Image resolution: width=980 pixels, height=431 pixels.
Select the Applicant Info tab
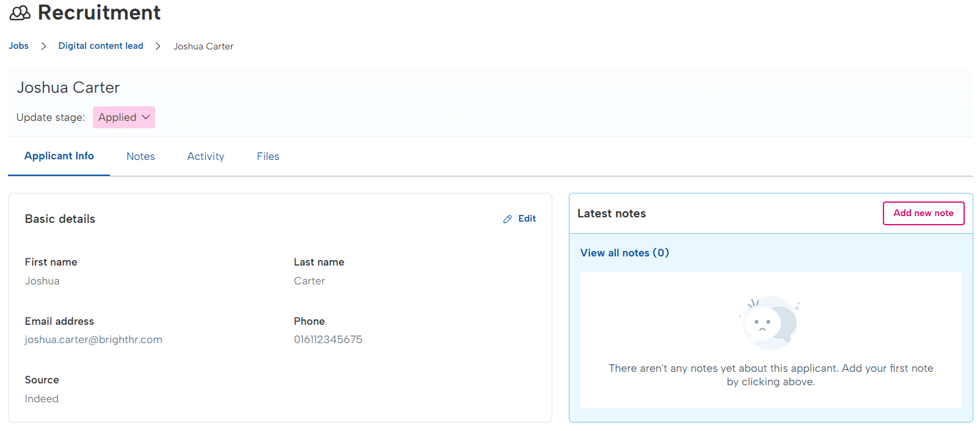pos(59,156)
